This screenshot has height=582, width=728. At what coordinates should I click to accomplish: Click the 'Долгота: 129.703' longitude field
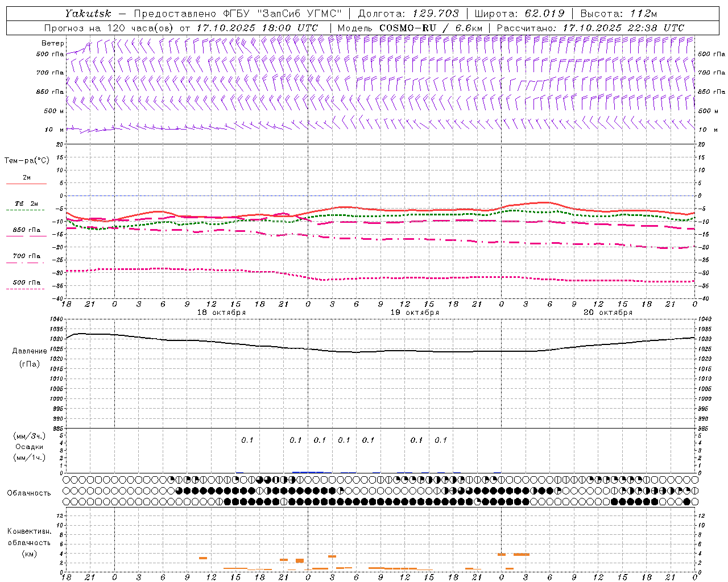408,14
